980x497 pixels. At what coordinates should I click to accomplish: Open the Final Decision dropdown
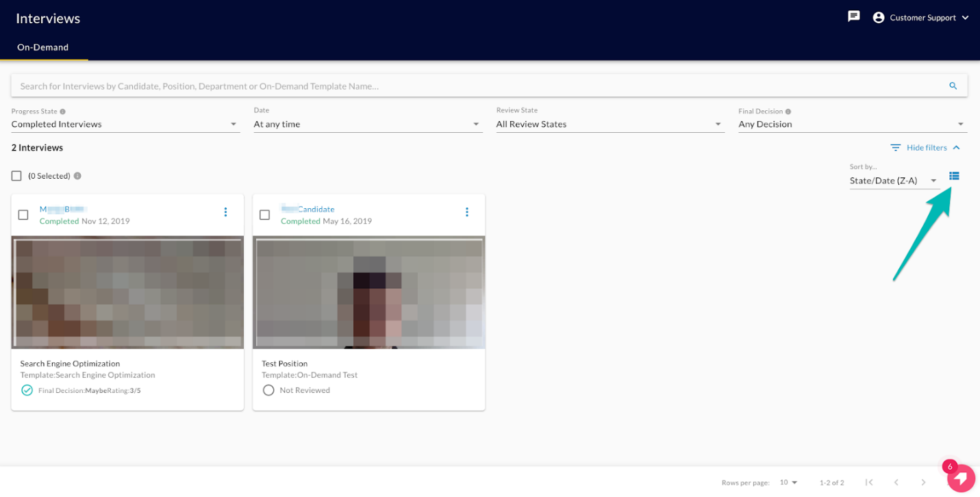point(853,124)
